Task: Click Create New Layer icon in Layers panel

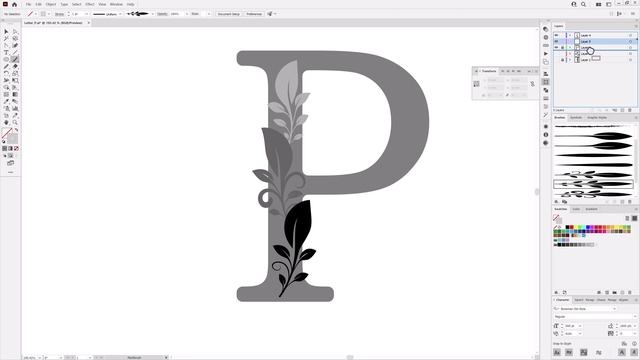Action: 622,110
